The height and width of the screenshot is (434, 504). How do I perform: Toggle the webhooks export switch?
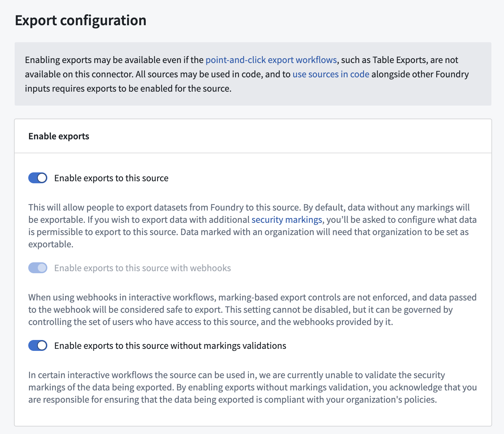coord(37,268)
